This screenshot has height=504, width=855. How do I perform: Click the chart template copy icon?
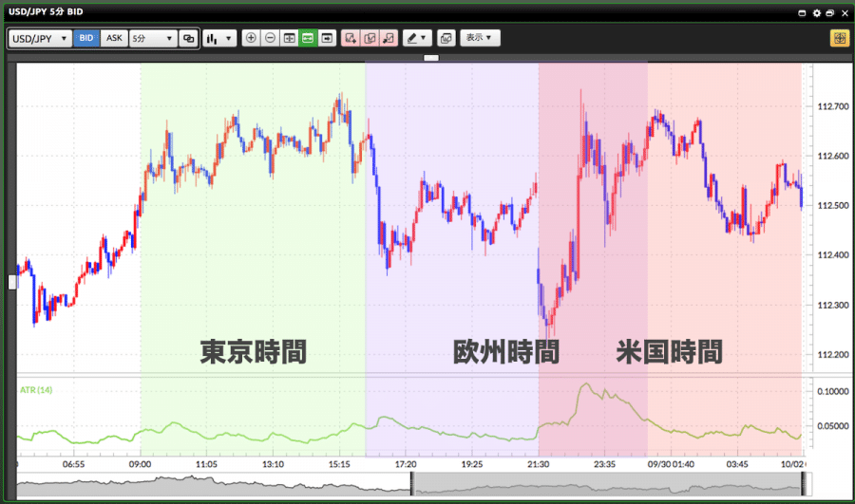click(446, 38)
